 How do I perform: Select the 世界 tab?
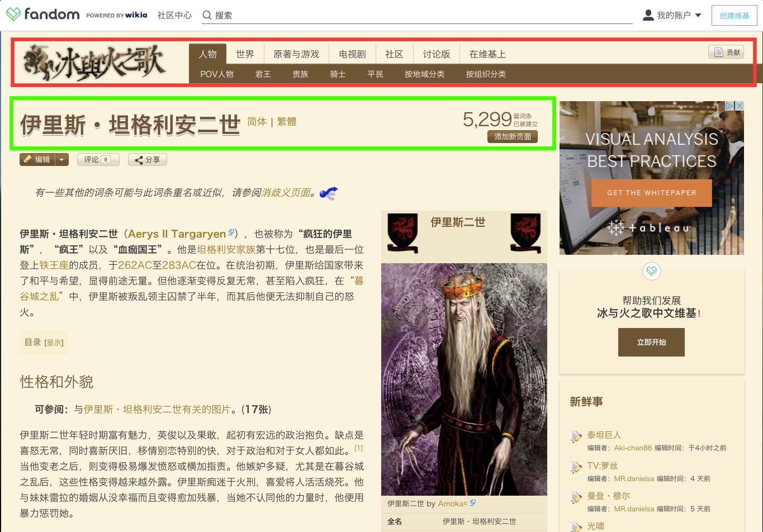tap(245, 54)
